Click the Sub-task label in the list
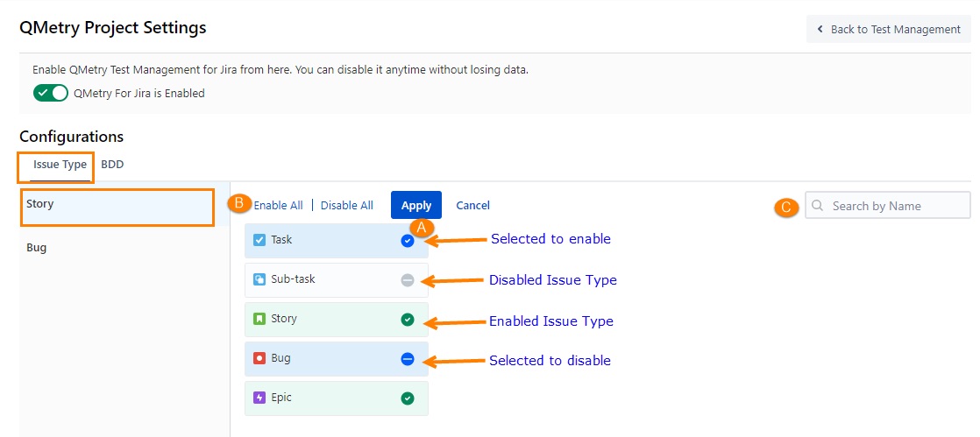Screen dimensions: 980x437 click(293, 279)
